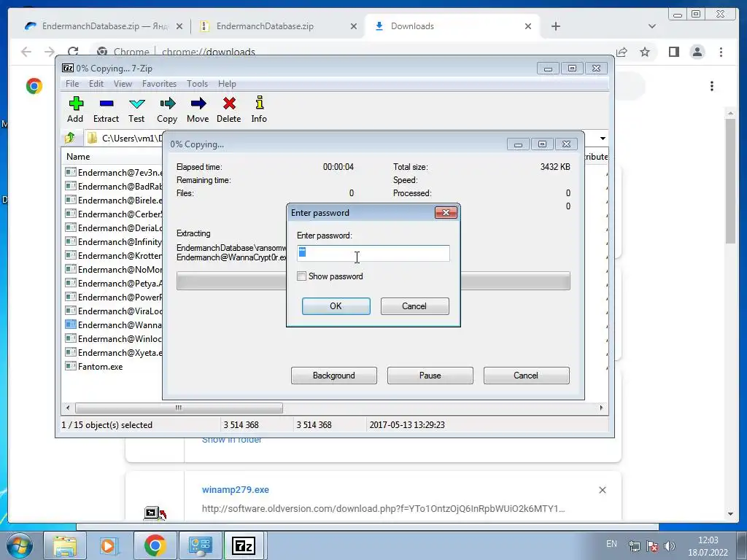This screenshot has height=560, width=747.
Task: Open the Chrome share icon
Action: pyautogui.click(x=622, y=52)
